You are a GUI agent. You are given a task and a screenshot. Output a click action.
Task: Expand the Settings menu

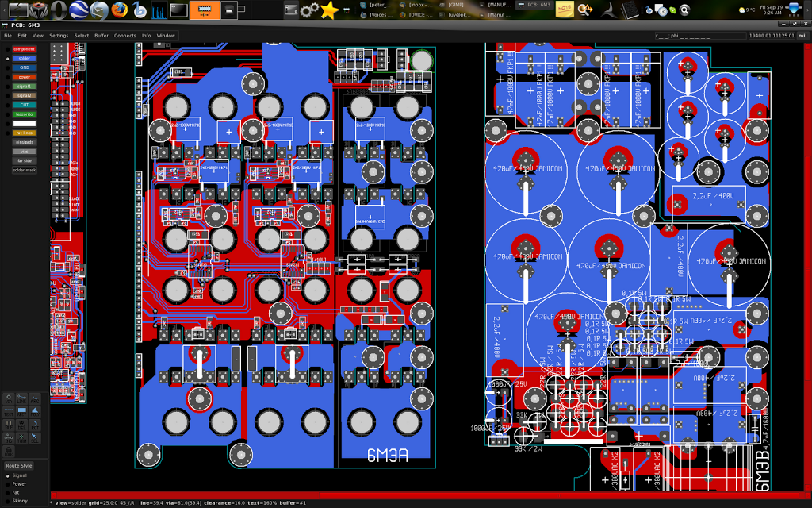click(x=59, y=36)
